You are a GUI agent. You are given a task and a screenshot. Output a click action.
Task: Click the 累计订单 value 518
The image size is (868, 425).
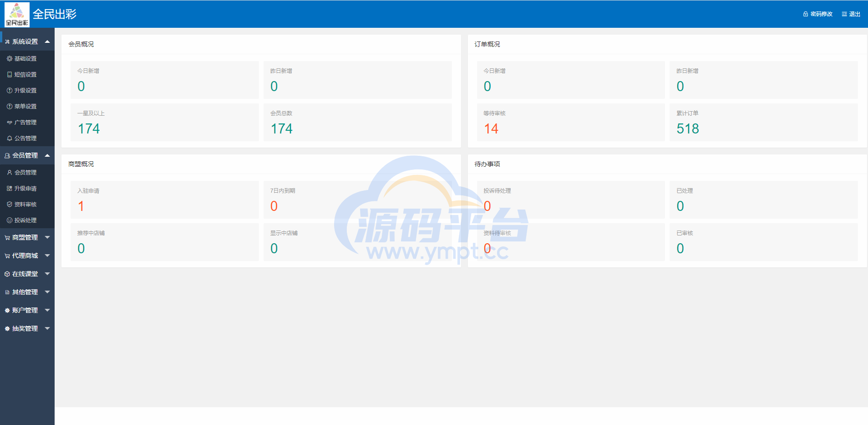point(688,129)
